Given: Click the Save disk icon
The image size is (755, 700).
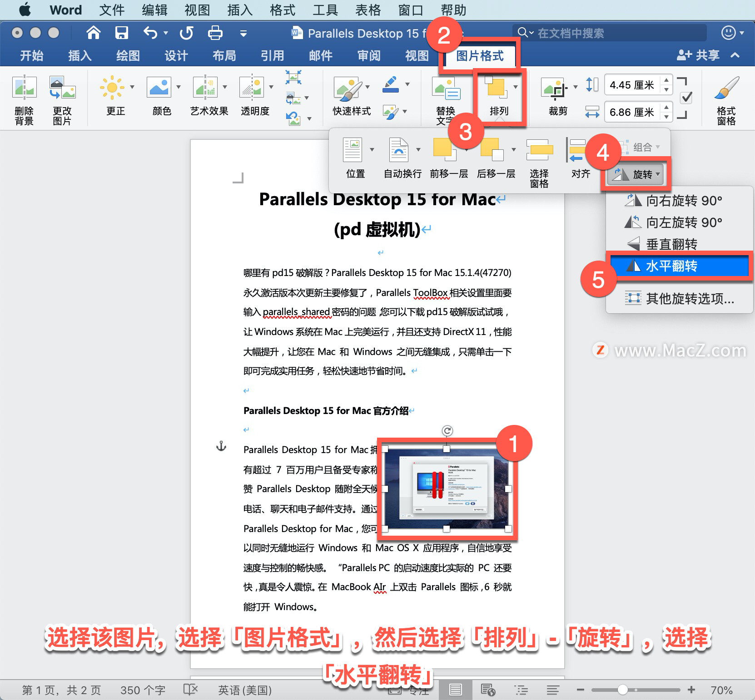Looking at the screenshot, I should (x=122, y=33).
